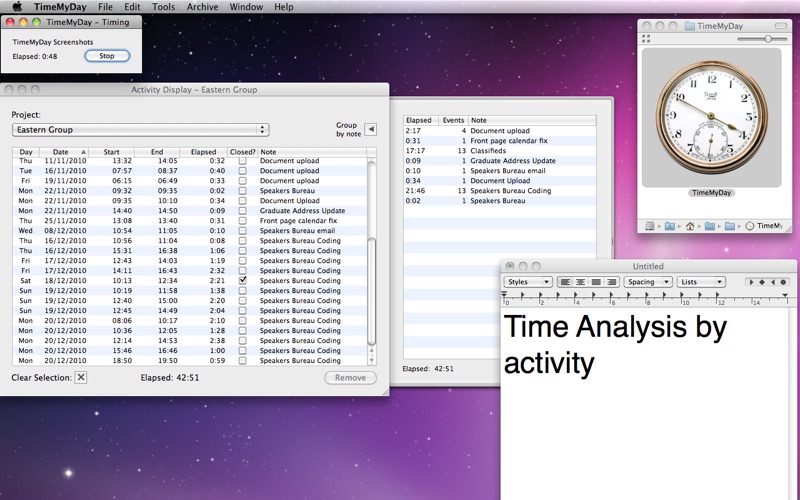The image size is (800, 500).
Task: Check Closed for Front page calendar fix
Action: 242,220
